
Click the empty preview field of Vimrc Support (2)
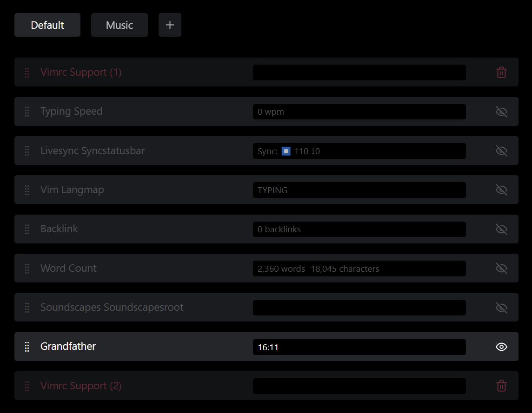[359, 386]
